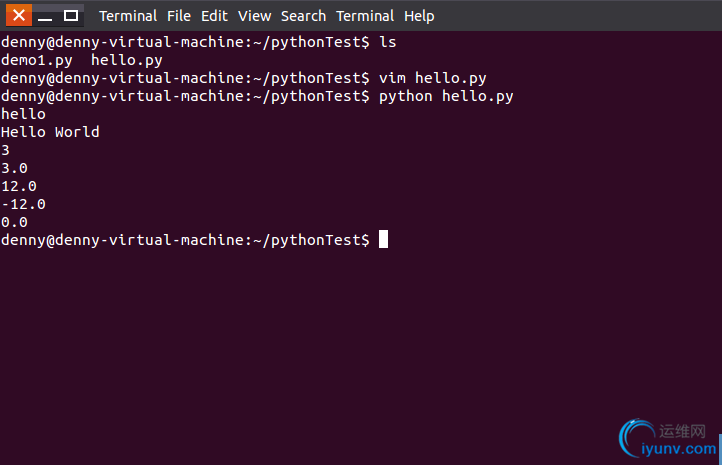Click the 'Hello World' output line
Viewport: 722px width, 465px height.
50,132
